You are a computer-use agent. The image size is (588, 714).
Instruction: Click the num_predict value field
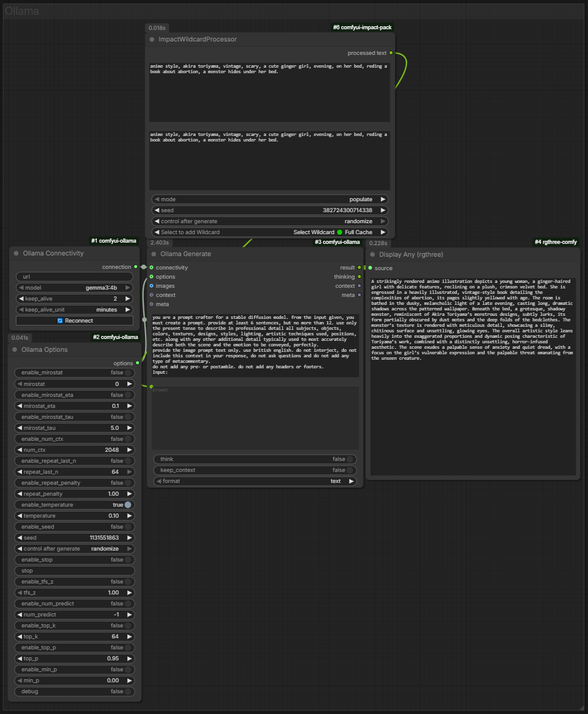click(x=74, y=615)
